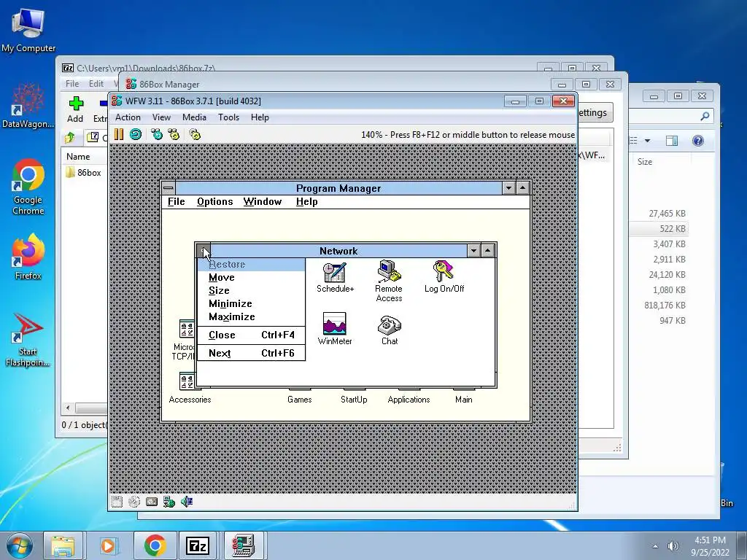
Task: Choose Move from the control menu
Action: pos(251,278)
